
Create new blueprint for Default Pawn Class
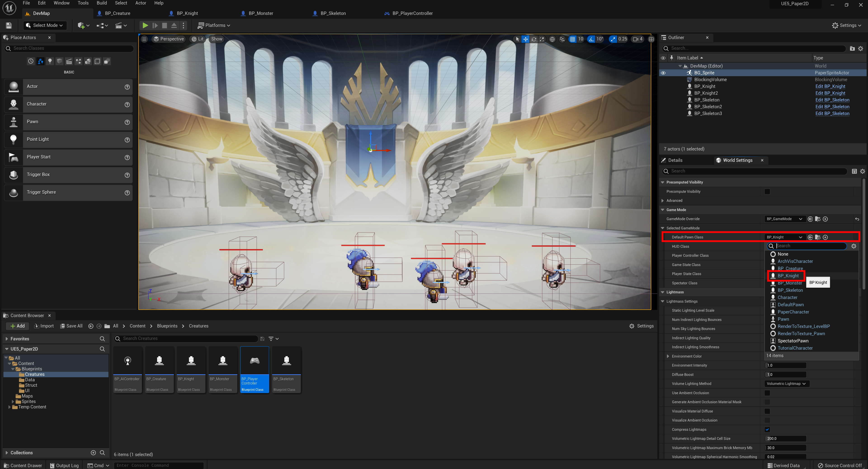tap(825, 237)
